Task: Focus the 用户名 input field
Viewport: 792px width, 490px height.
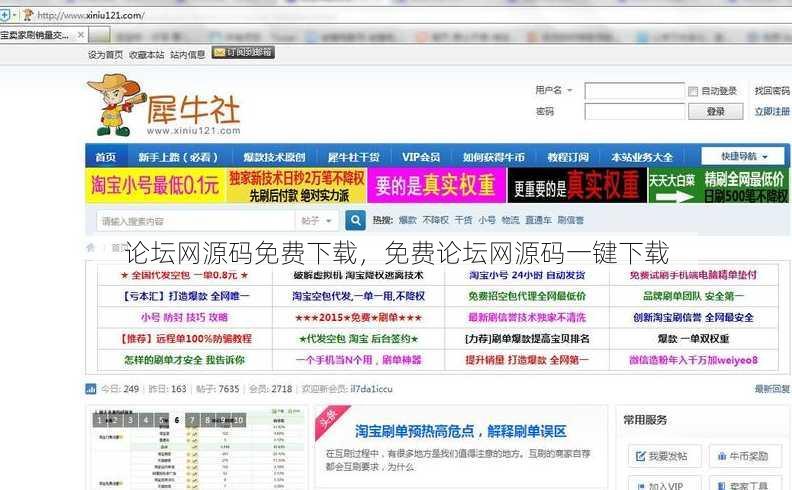Action: [634, 91]
